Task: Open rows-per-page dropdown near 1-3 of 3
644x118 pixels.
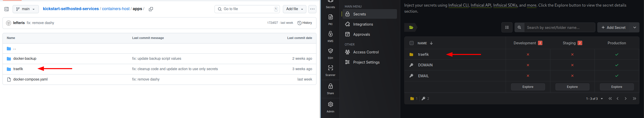Action: tap(602, 99)
